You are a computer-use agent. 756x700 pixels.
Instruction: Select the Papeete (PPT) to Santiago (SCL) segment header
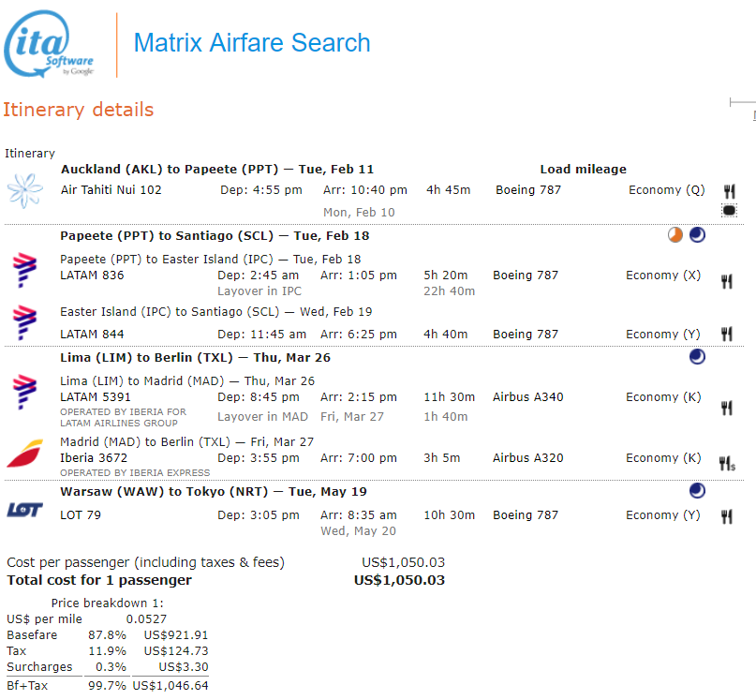pos(215,236)
